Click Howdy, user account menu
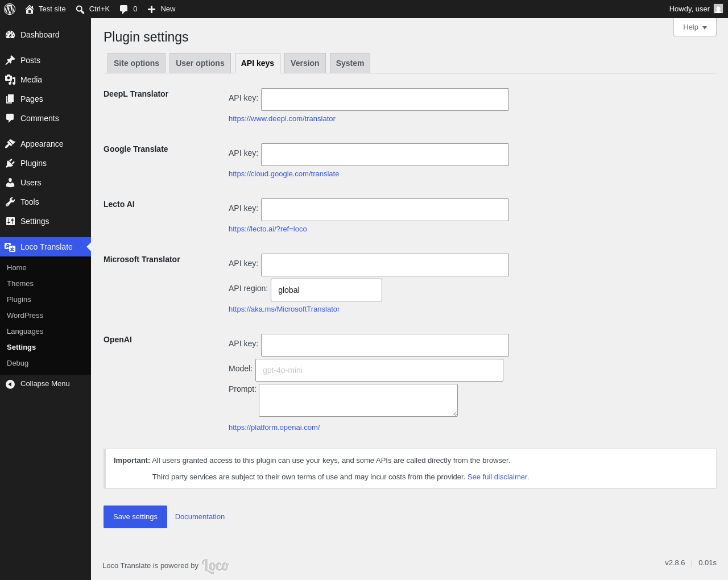The width and height of the screenshot is (728, 580). tap(696, 9)
